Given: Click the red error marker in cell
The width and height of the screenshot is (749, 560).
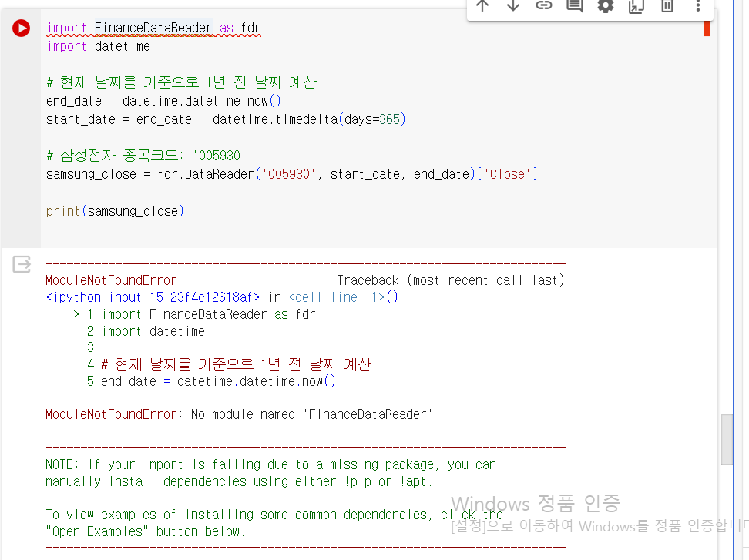Looking at the screenshot, I should pyautogui.click(x=707, y=29).
